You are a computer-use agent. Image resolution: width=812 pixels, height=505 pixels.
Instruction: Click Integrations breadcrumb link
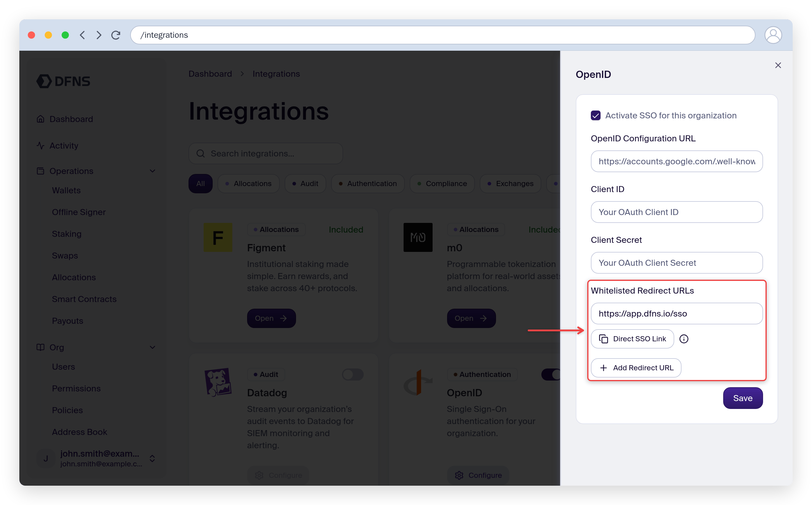coord(276,74)
